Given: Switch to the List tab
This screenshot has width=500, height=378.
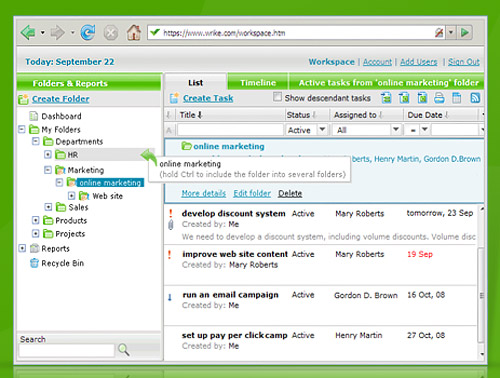Looking at the screenshot, I should pos(196,83).
